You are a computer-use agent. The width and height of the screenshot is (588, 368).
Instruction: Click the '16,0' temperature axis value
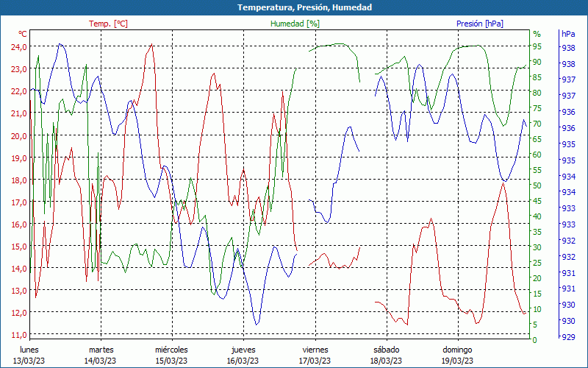[19, 224]
